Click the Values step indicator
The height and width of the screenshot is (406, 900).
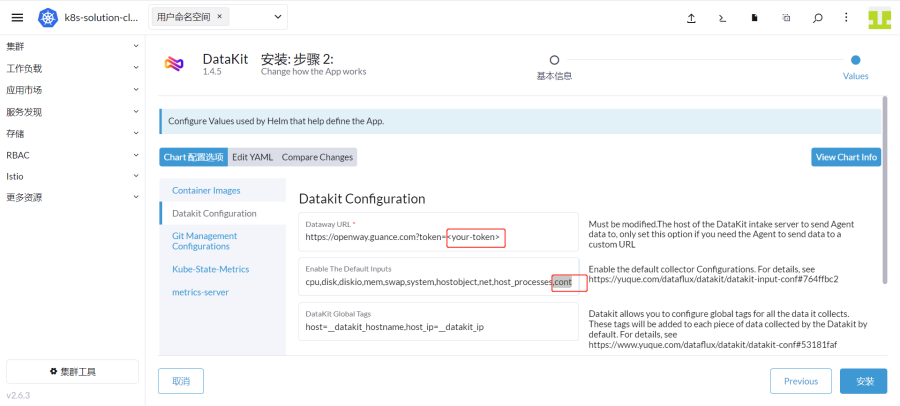855,60
